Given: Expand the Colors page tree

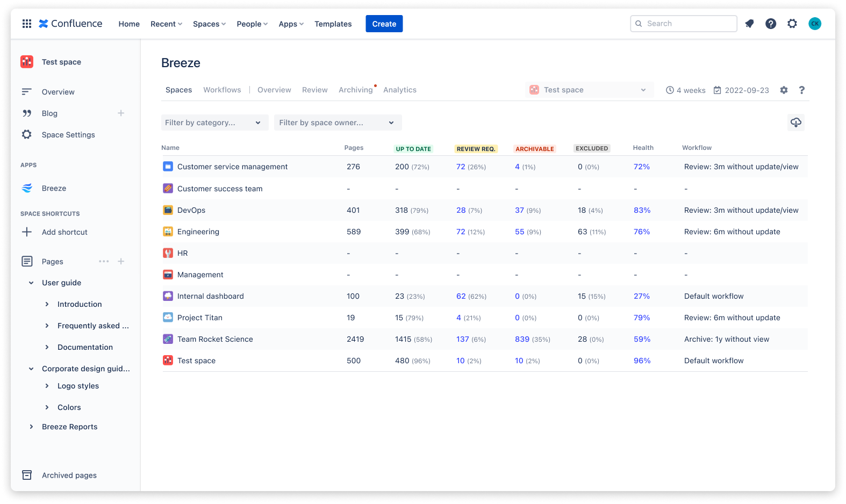Looking at the screenshot, I should click(47, 407).
